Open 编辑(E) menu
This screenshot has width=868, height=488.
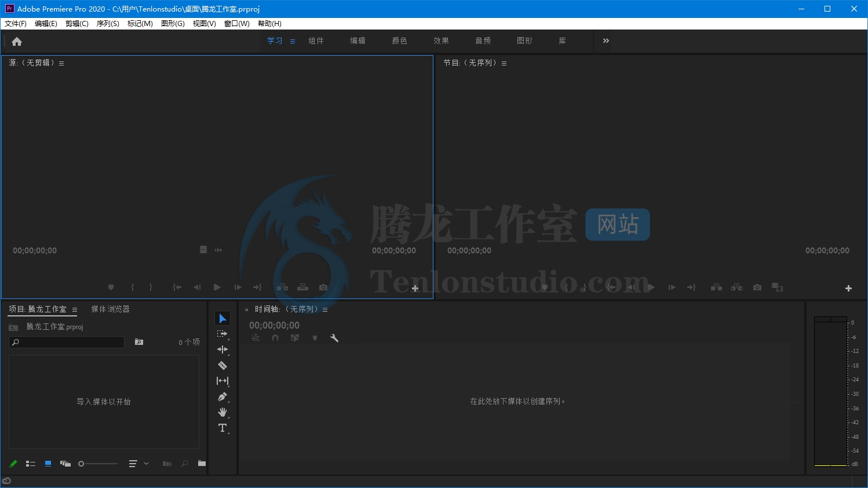[x=46, y=24]
